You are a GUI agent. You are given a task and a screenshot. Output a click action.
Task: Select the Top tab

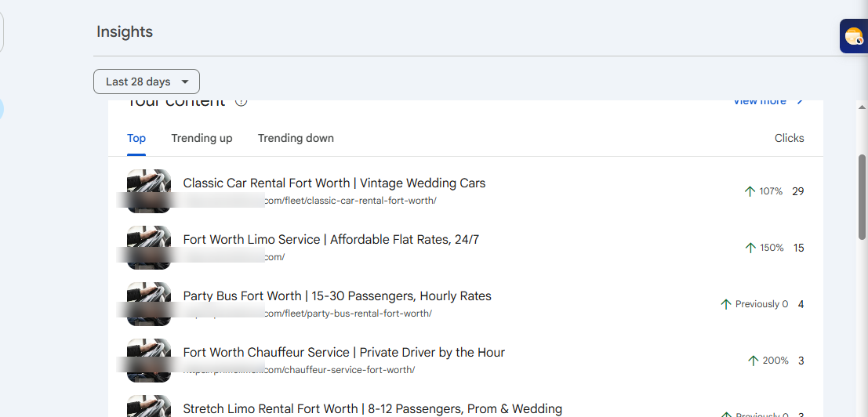pos(136,138)
